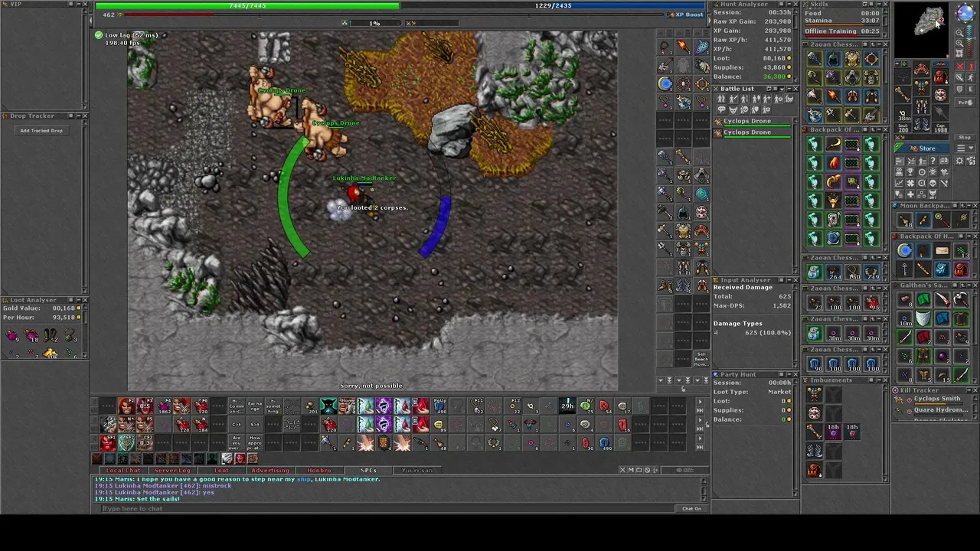Switch to the Server Log tab

(172, 471)
